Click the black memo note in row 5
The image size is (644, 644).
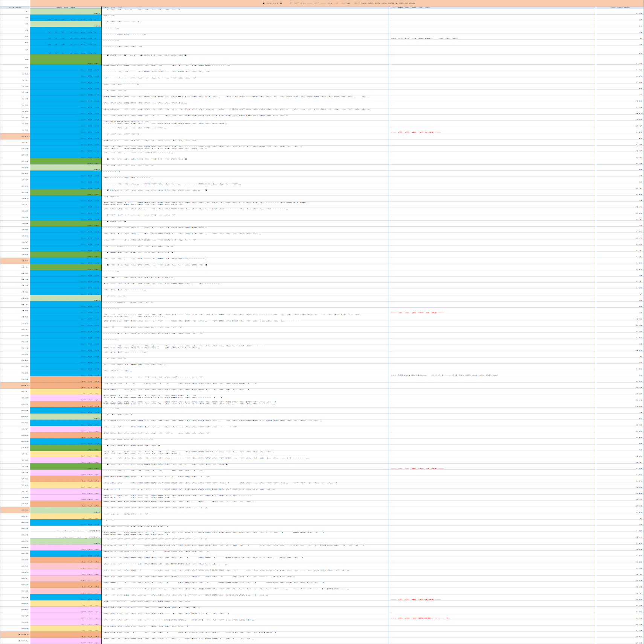[424, 38]
